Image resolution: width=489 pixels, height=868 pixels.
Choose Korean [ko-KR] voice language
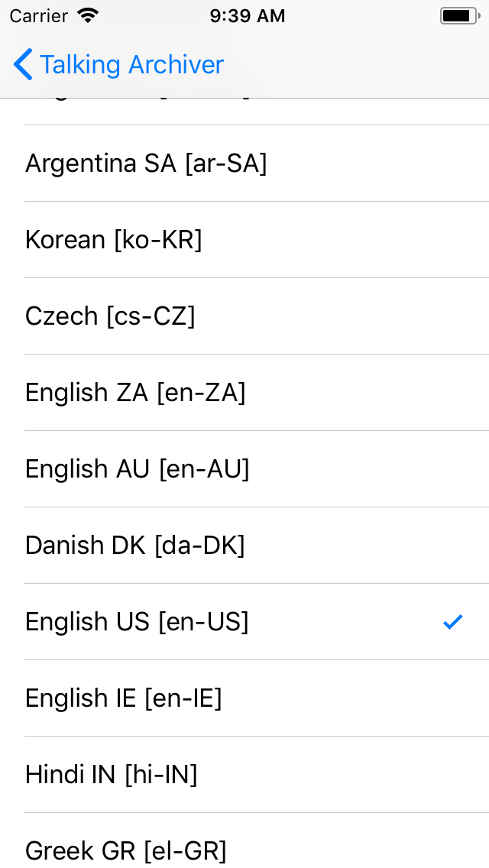click(244, 240)
